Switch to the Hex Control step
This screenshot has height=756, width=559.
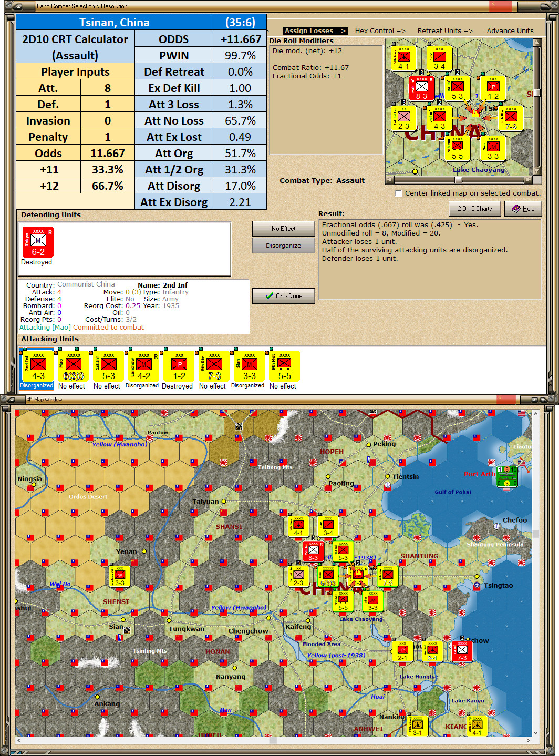(380, 31)
